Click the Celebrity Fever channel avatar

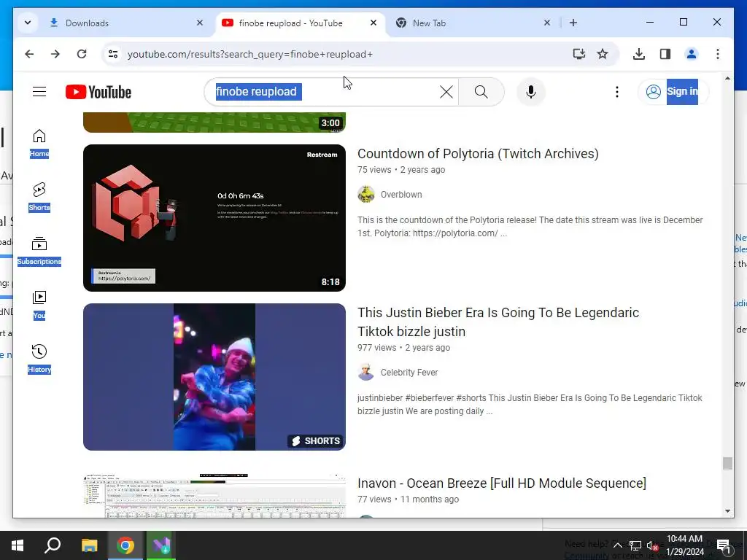[x=366, y=373]
